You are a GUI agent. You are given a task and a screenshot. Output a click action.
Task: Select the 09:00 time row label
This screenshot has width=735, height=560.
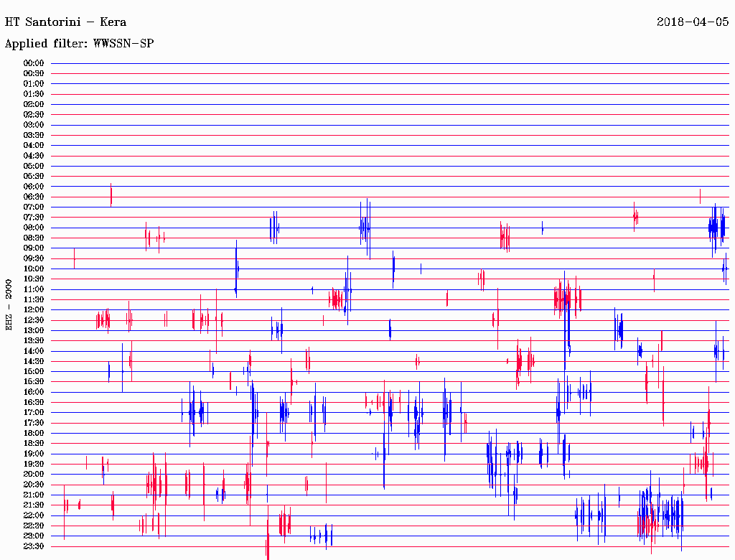pyautogui.click(x=34, y=248)
